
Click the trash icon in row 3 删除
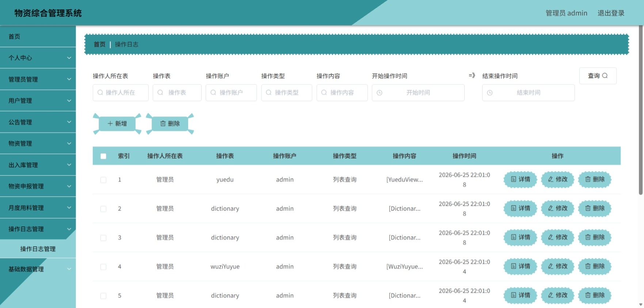click(x=588, y=237)
